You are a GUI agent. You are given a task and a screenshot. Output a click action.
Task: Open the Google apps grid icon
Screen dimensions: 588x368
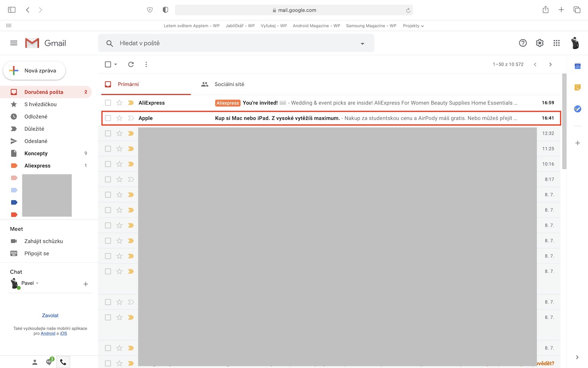coord(557,43)
